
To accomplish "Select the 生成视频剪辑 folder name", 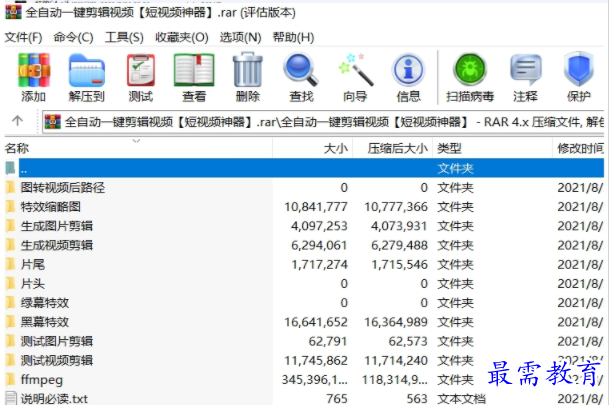I will click(x=57, y=245).
